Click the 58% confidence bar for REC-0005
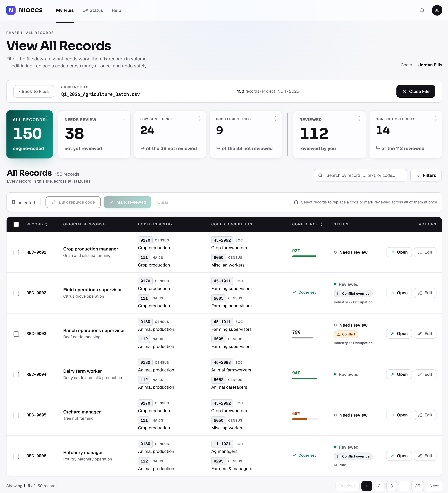Screen dimensions: 448x493 (305, 419)
